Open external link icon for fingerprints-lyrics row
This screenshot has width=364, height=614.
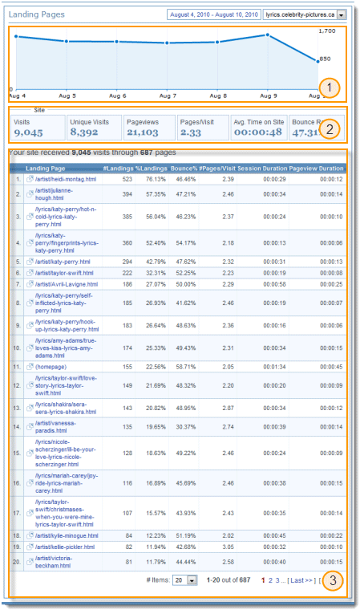tap(30, 242)
